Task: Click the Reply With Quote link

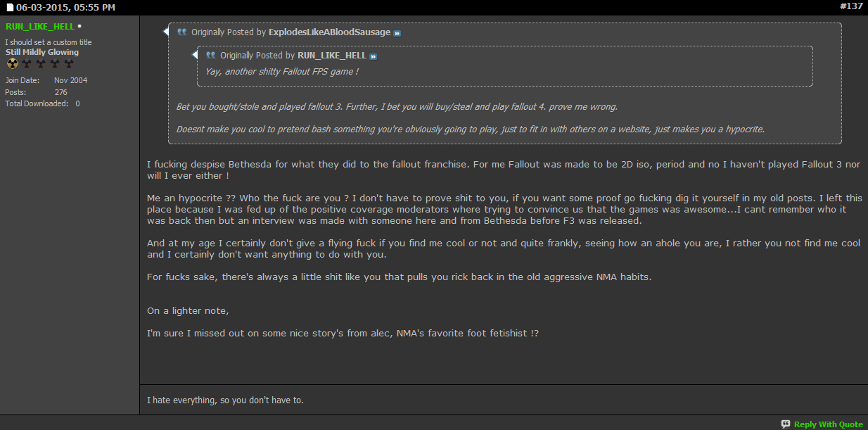Action: (828, 424)
